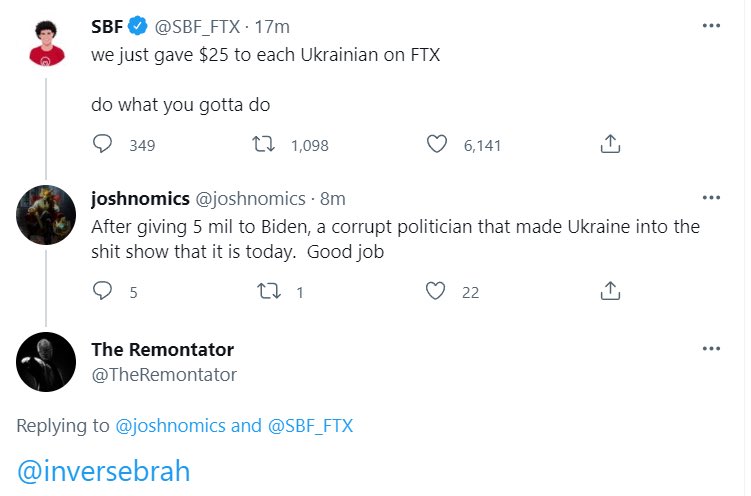Open the @SBF_FTX link in Replying to
The width and height of the screenshot is (751, 496).
(308, 425)
